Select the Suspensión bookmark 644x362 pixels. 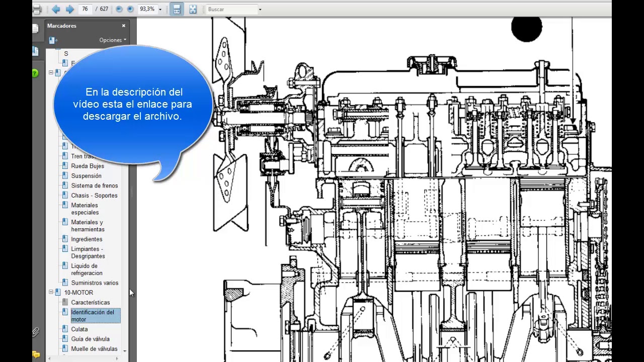(x=86, y=176)
